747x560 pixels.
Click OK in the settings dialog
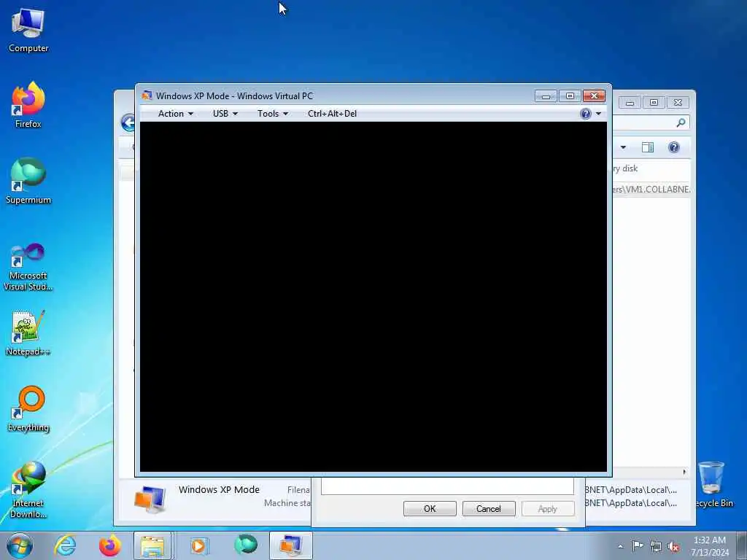[x=430, y=508]
